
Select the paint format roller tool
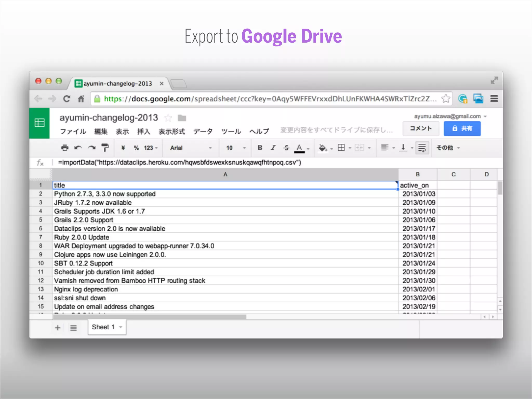105,148
